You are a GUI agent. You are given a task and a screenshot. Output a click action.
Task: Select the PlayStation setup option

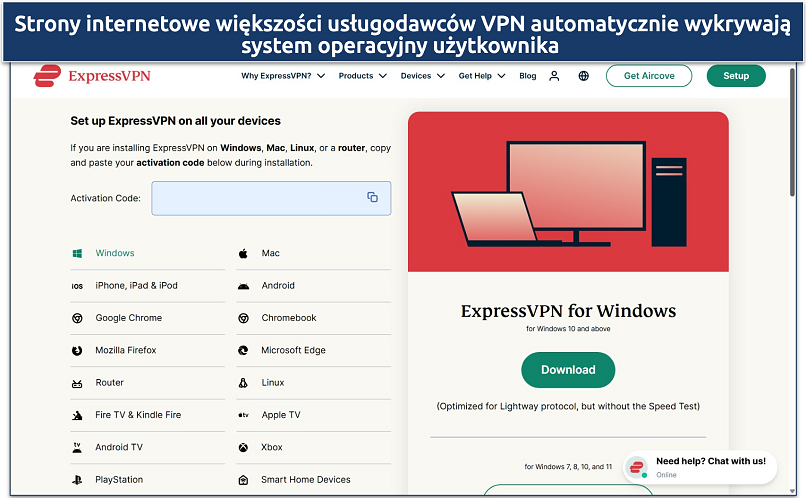pyautogui.click(x=119, y=480)
